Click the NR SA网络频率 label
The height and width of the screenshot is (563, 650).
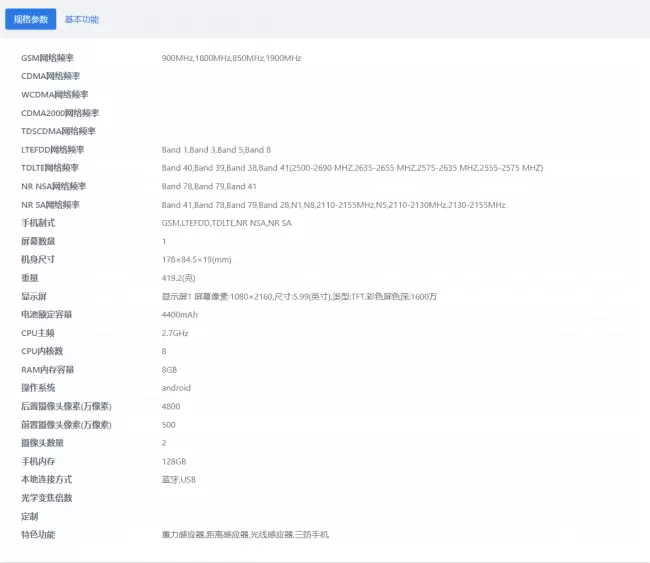(x=50, y=205)
